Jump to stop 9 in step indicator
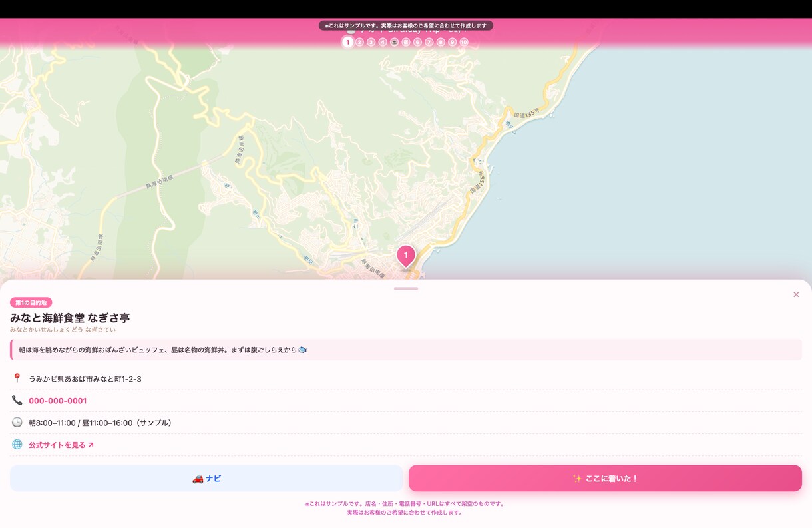The image size is (812, 528). 452,42
